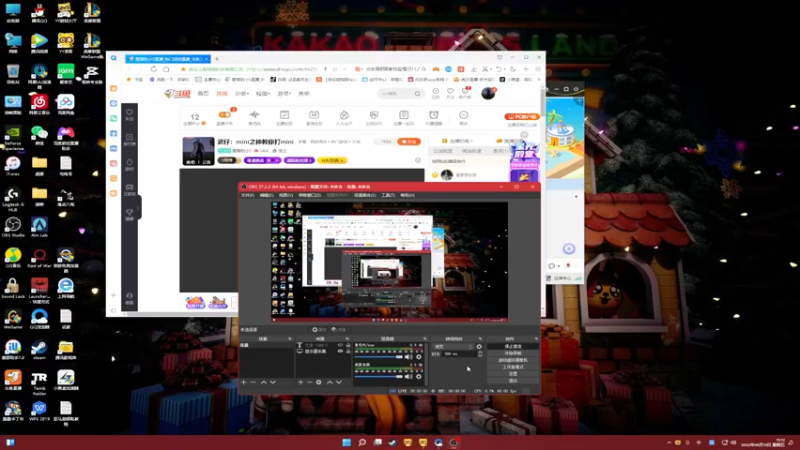Open settings gear for first mixer channel

419,357
